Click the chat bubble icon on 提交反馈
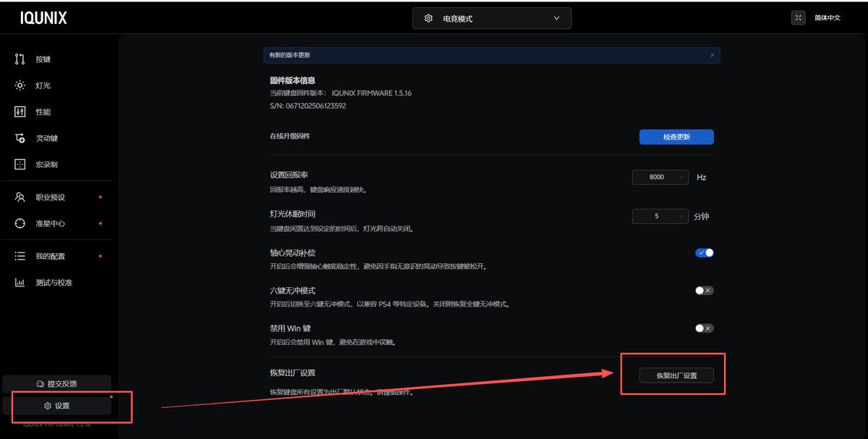The width and height of the screenshot is (868, 439). point(41,383)
